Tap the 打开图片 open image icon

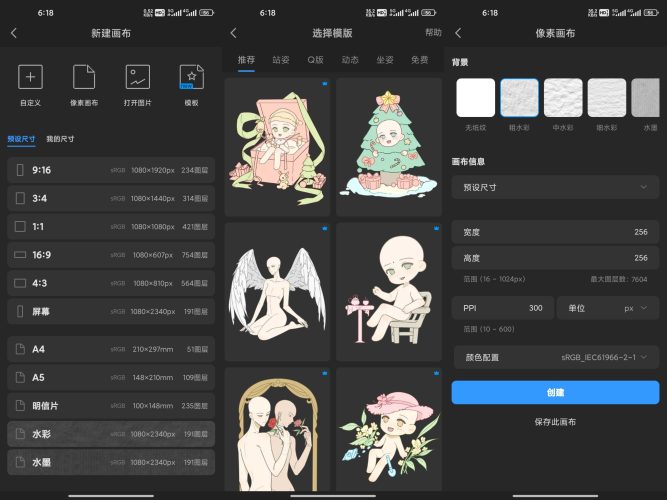137,77
